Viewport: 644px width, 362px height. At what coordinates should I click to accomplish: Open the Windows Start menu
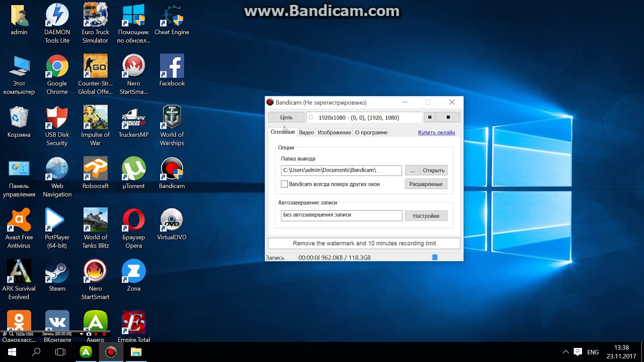(x=12, y=352)
